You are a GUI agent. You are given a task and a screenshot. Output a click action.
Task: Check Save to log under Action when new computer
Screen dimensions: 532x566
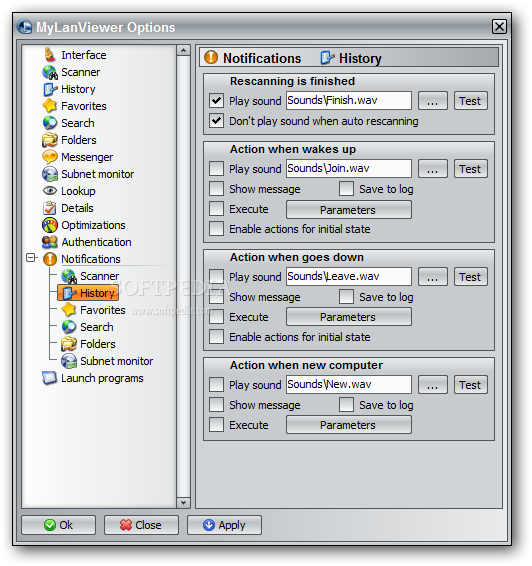click(346, 404)
